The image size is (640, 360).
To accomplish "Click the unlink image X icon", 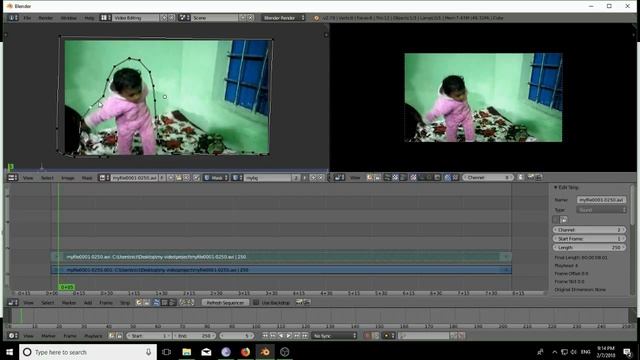I will coord(186,178).
